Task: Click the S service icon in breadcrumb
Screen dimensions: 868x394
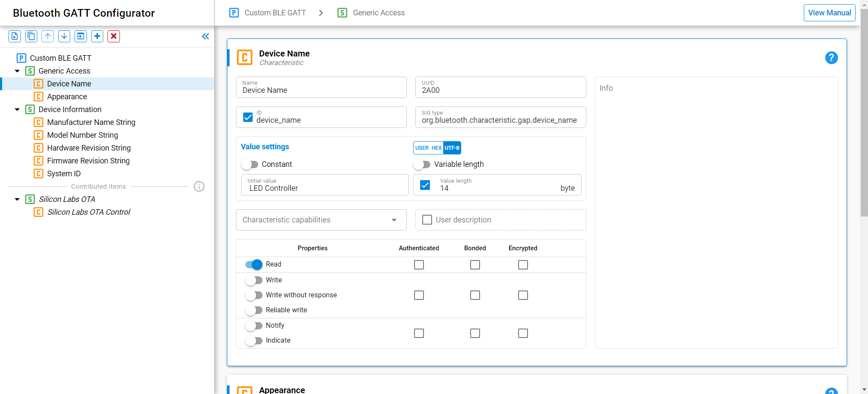Action: 342,13
